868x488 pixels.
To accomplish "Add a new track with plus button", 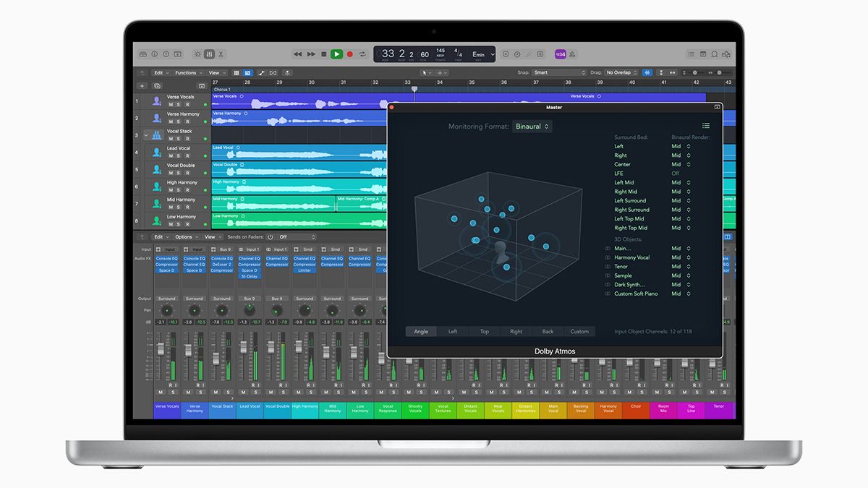I will tap(142, 85).
